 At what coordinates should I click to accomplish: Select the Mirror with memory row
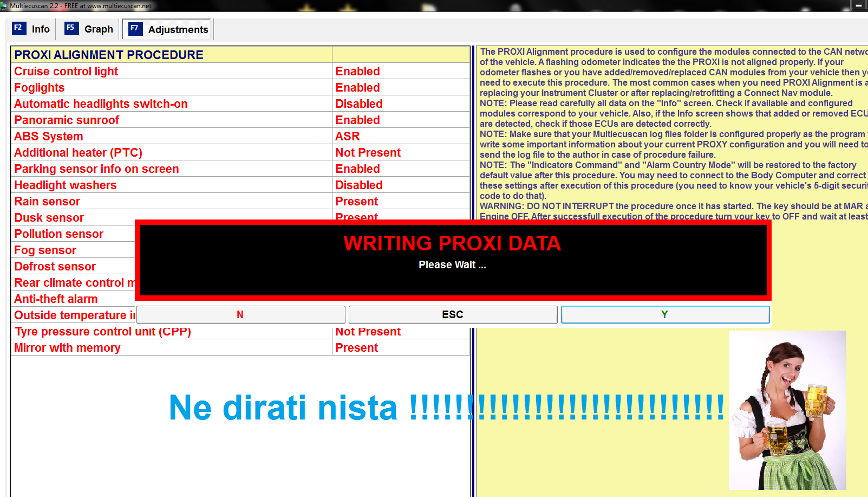[67, 348]
